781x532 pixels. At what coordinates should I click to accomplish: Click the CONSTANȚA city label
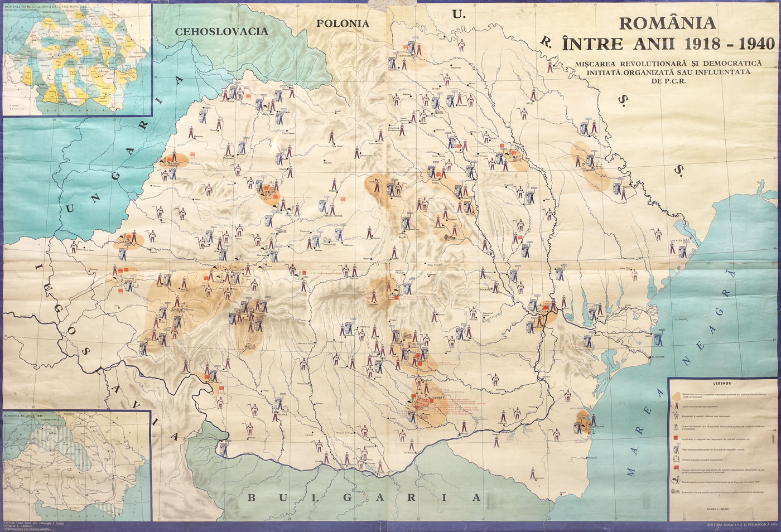tap(597, 427)
